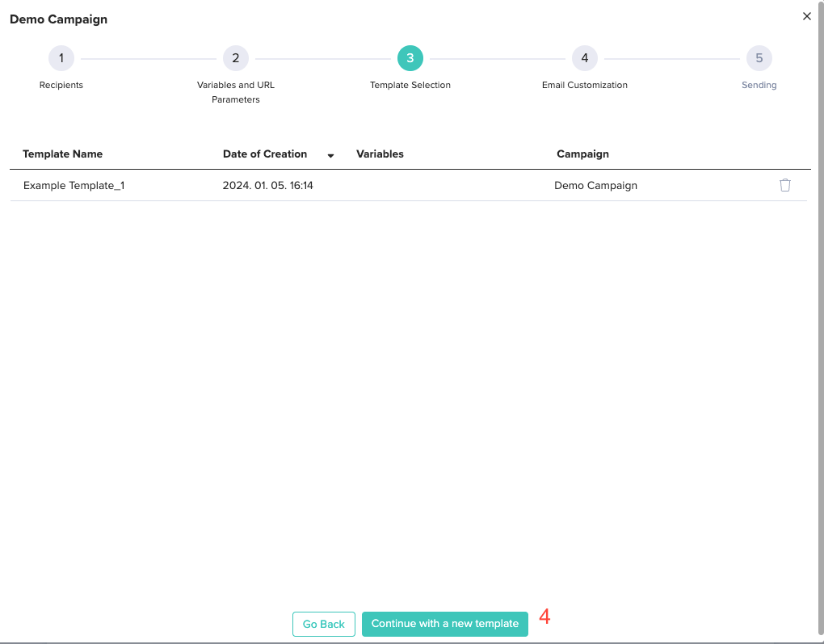
Task: Close the Demo Campaign dialog
Action: 805,15
